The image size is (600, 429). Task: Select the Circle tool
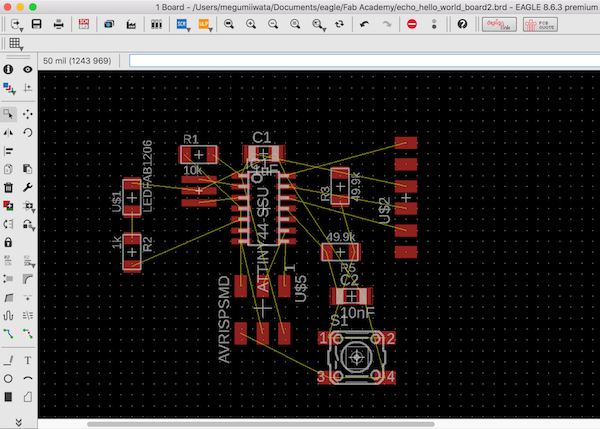click(x=8, y=378)
